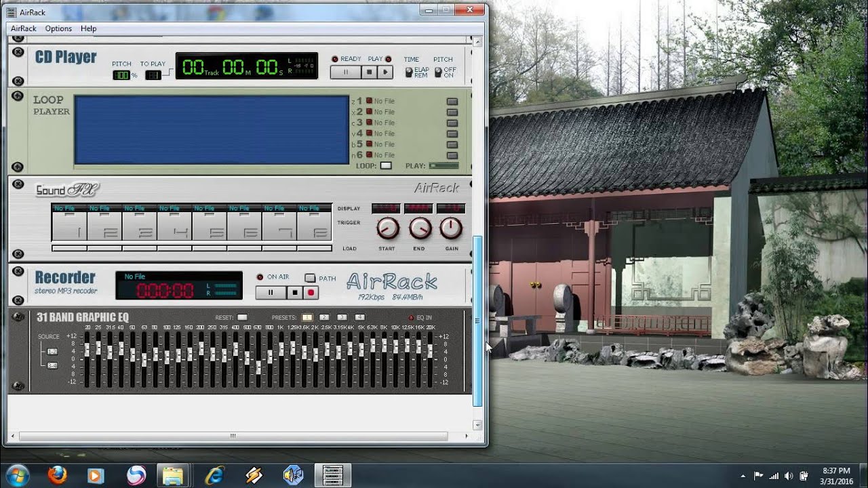Start recording with the red record button
Viewport: 868px width, 488px height.
click(x=311, y=293)
